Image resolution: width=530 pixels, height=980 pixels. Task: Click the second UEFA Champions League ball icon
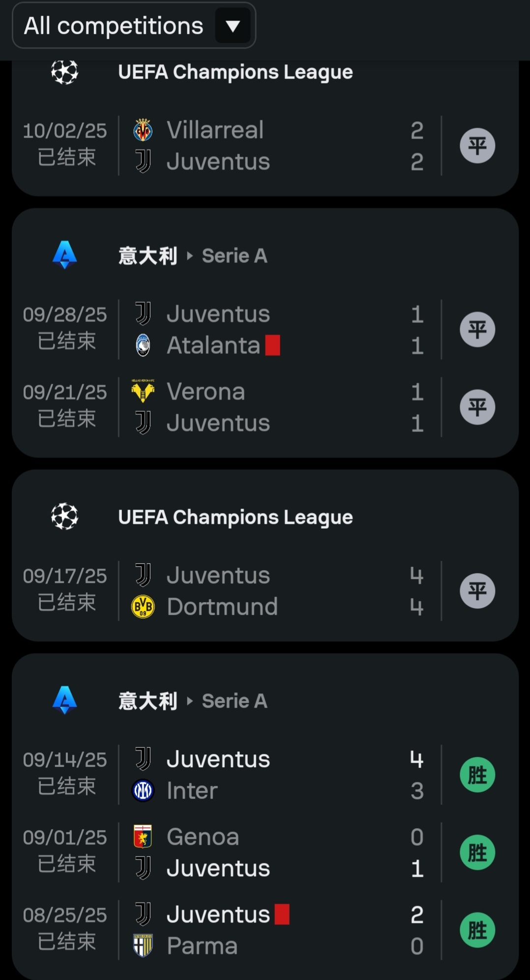click(65, 517)
